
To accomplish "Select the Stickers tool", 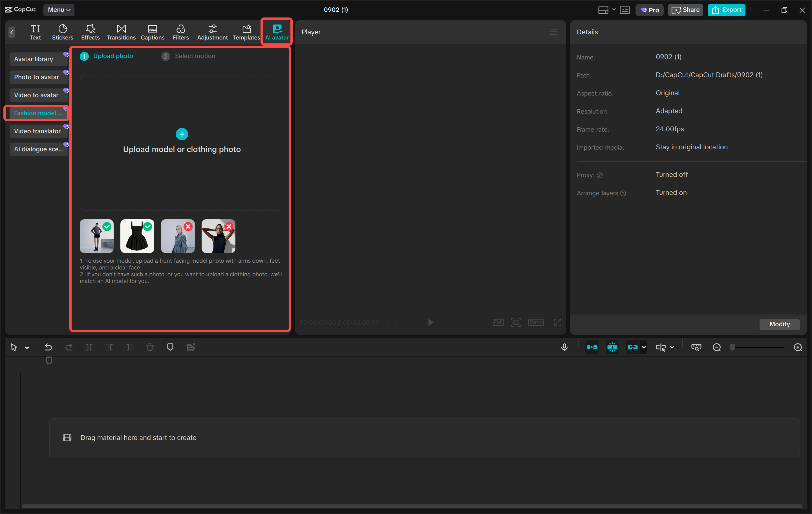I will pyautogui.click(x=62, y=31).
